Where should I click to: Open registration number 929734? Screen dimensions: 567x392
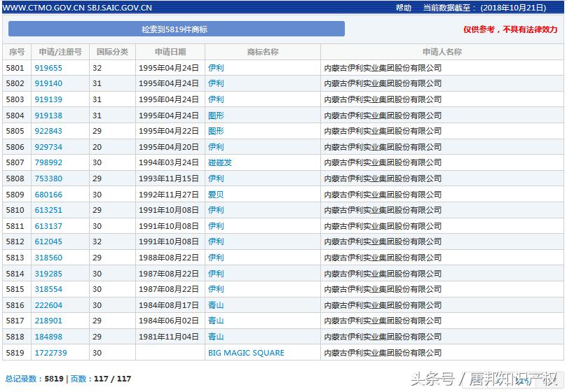[48, 147]
